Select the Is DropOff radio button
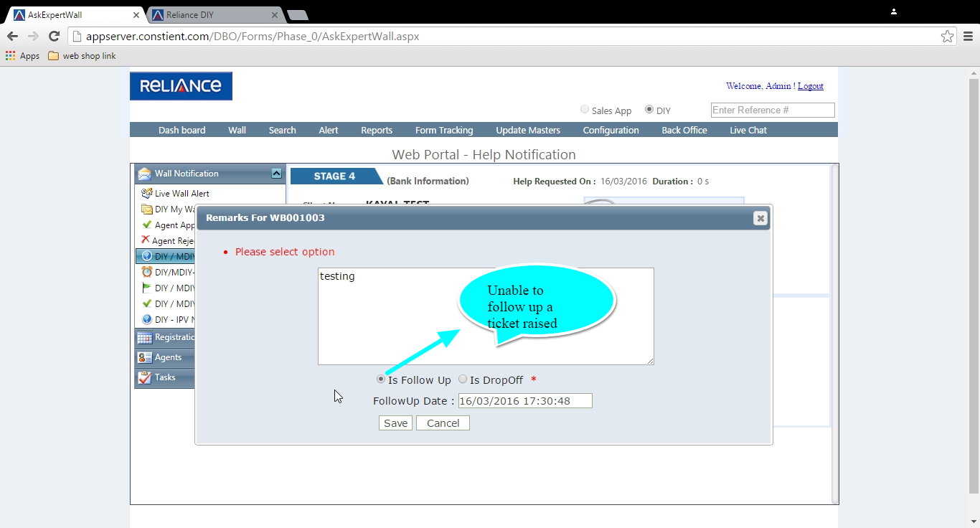 click(463, 379)
